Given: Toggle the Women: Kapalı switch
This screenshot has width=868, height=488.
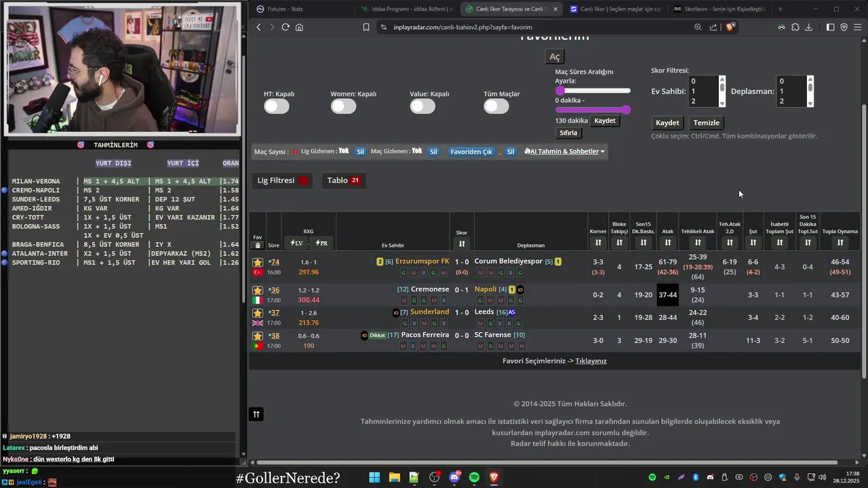Looking at the screenshot, I should [x=344, y=106].
